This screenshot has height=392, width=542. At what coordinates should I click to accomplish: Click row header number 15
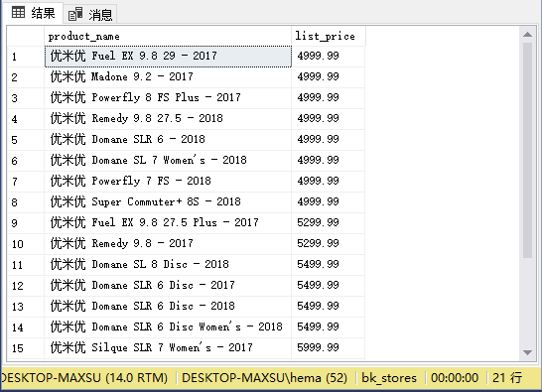(26, 347)
